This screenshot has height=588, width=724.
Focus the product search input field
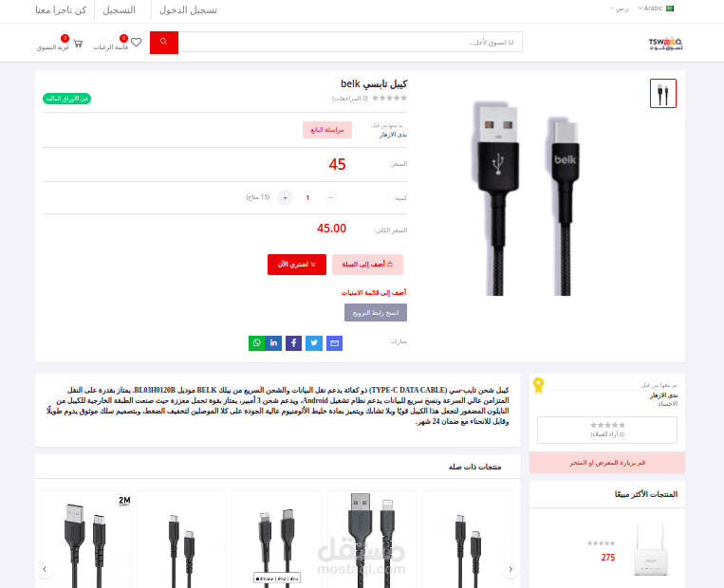click(350, 42)
